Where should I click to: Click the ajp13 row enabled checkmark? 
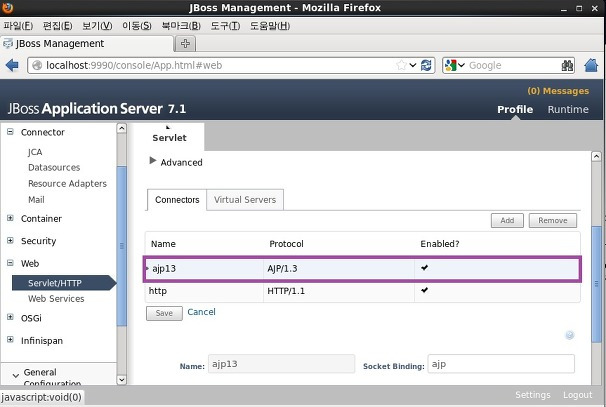pyautogui.click(x=425, y=267)
